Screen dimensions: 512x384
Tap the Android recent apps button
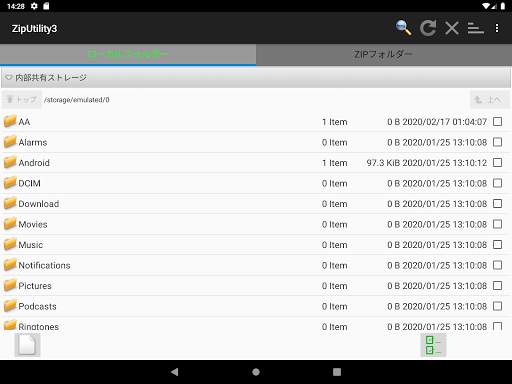click(337, 372)
